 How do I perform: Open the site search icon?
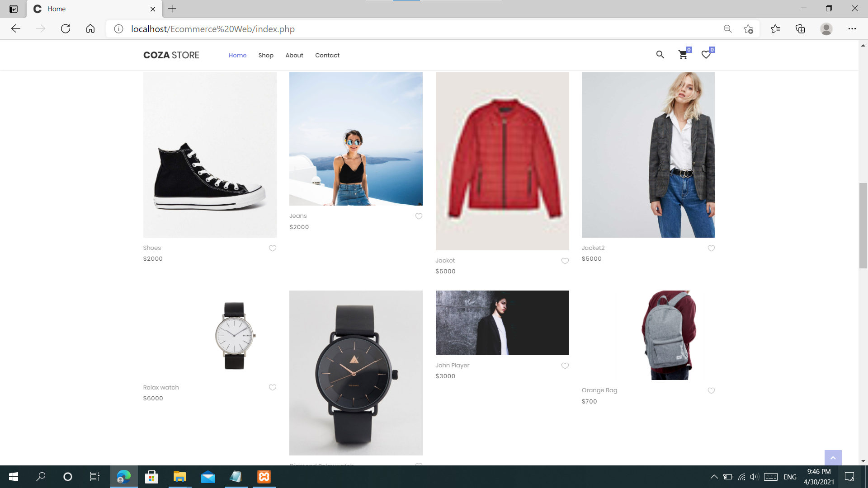click(660, 55)
